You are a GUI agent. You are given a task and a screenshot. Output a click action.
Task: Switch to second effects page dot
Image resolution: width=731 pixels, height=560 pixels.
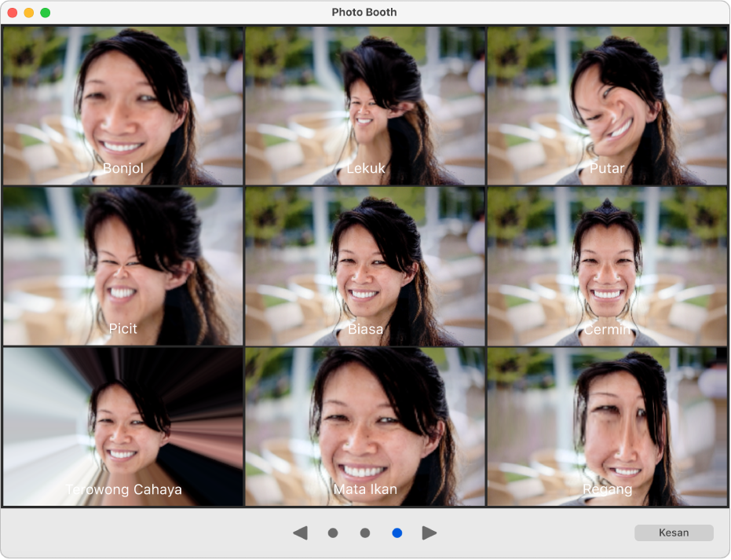(365, 533)
